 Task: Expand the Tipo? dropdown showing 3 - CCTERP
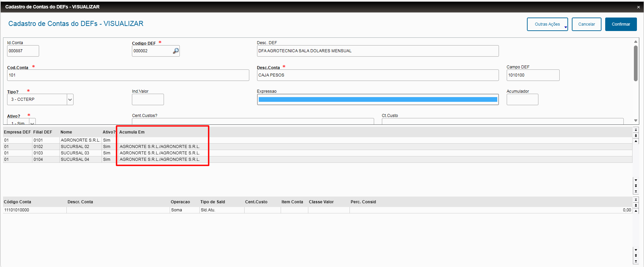[x=70, y=99]
